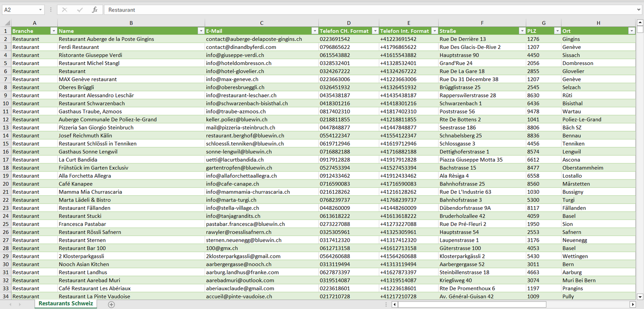Click the Select All corner triangle
The height and width of the screenshot is (309, 644).
7,23
